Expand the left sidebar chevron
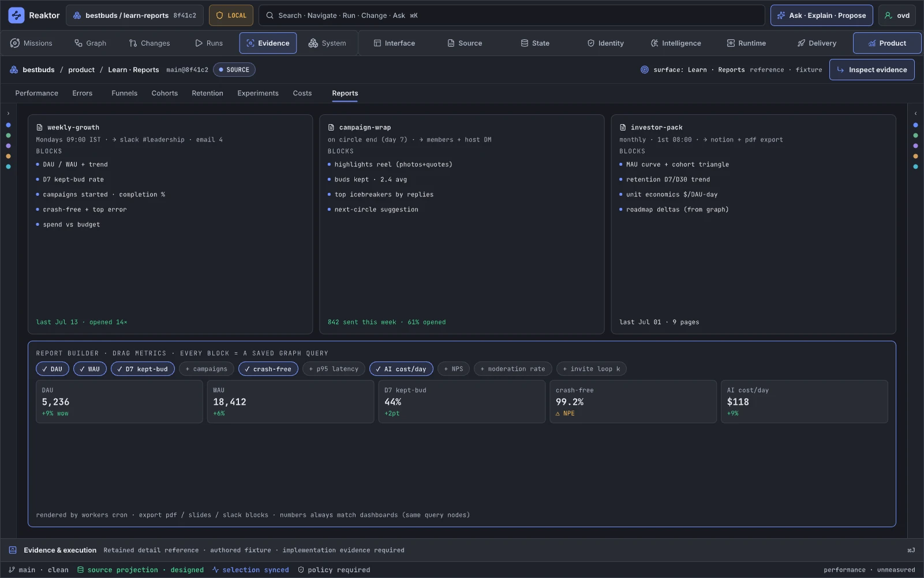This screenshot has height=578, width=924. point(8,114)
